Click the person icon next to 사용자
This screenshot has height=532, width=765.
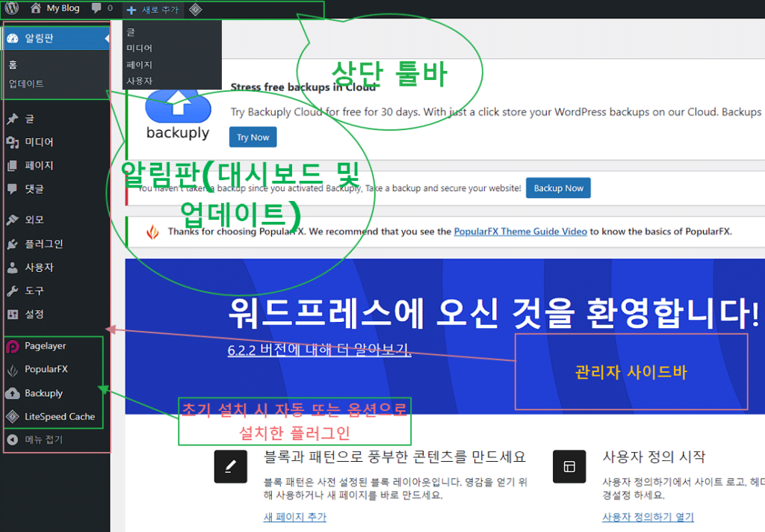pyautogui.click(x=13, y=267)
